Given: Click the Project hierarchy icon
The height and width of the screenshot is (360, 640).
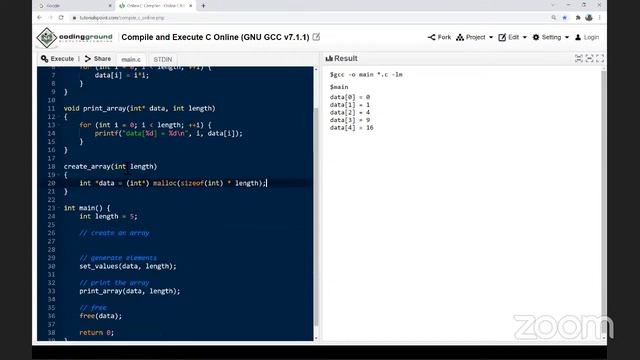Looking at the screenshot, I should tap(460, 37).
